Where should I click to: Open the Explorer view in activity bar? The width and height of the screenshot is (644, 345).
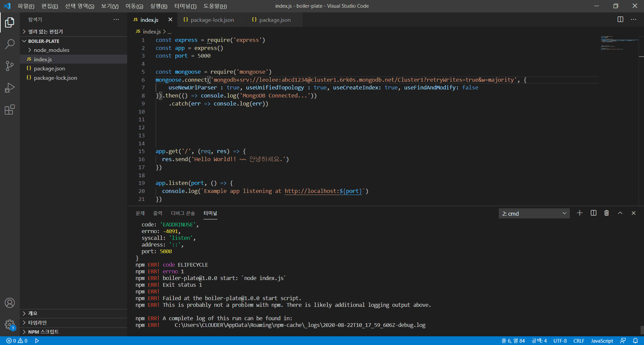pyautogui.click(x=10, y=22)
